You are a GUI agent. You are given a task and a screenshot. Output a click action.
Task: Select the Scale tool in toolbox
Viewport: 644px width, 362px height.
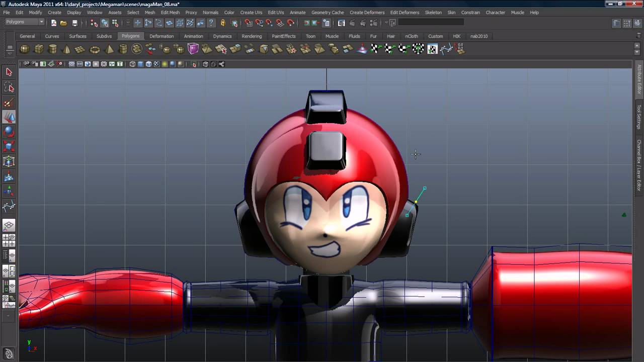coord(9,146)
